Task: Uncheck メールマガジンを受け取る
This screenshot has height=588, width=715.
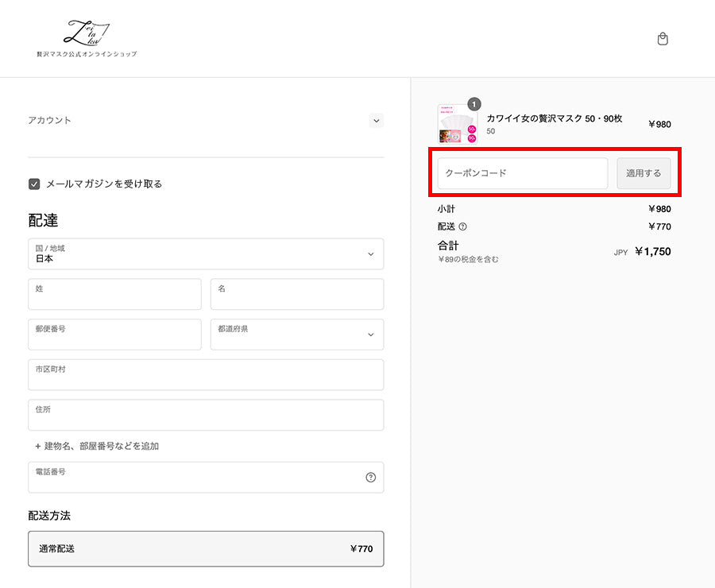Action: pos(34,184)
